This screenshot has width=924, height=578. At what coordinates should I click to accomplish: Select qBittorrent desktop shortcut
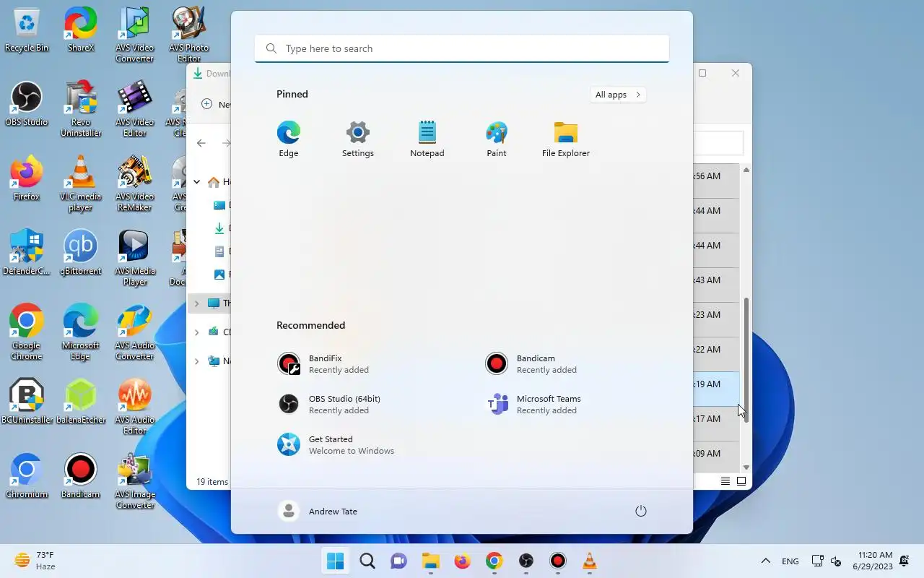pyautogui.click(x=80, y=254)
